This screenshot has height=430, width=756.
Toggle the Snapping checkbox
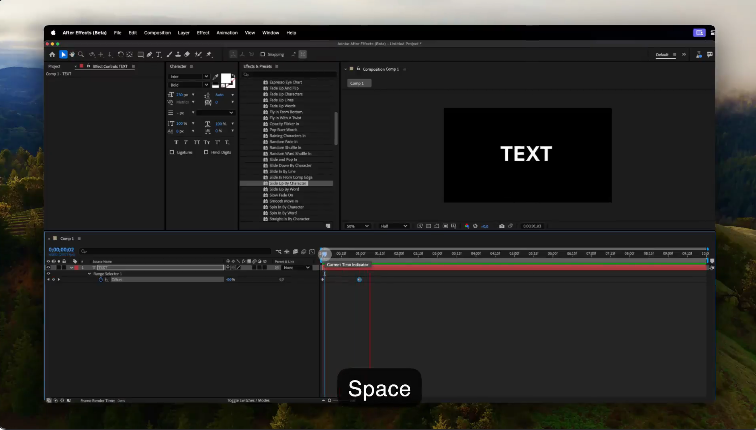[x=263, y=54]
